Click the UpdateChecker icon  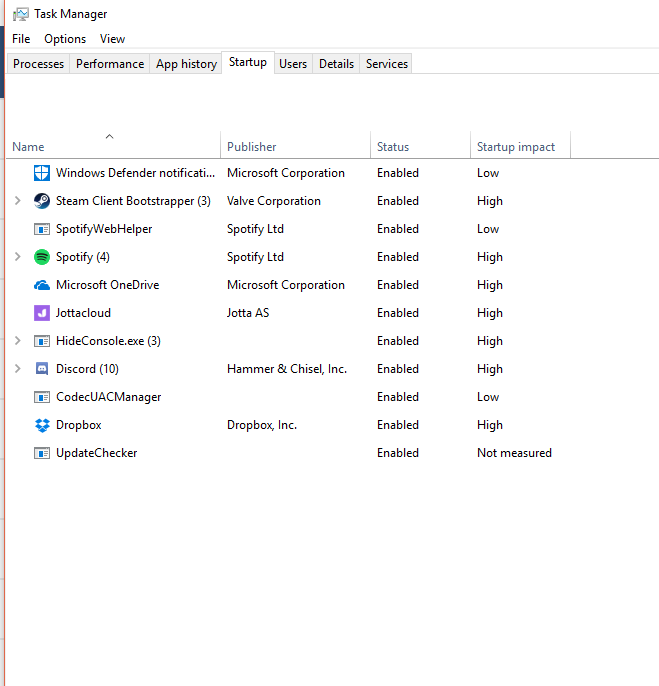click(42, 453)
